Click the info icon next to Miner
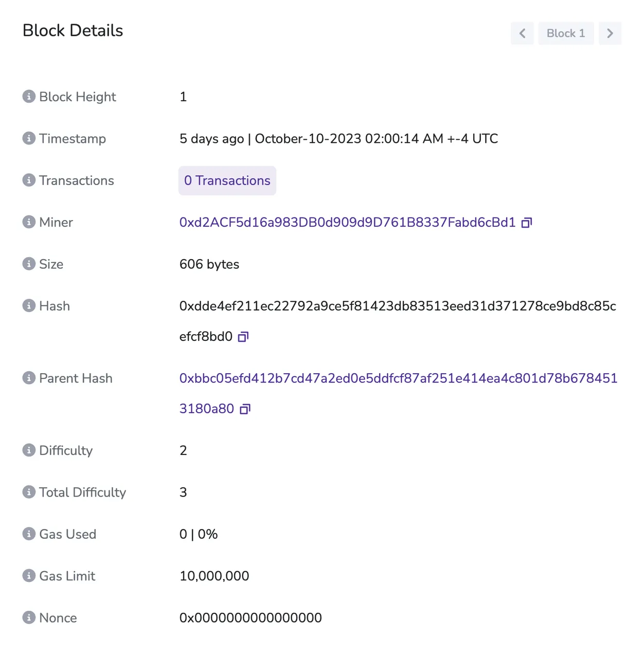The height and width of the screenshot is (658, 644). pos(29,222)
